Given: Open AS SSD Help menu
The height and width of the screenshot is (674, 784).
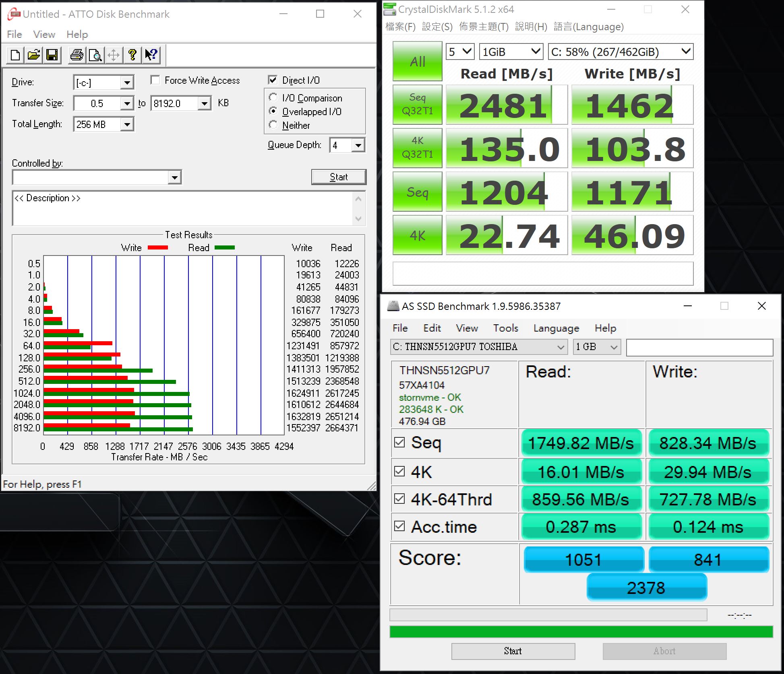Looking at the screenshot, I should [605, 328].
